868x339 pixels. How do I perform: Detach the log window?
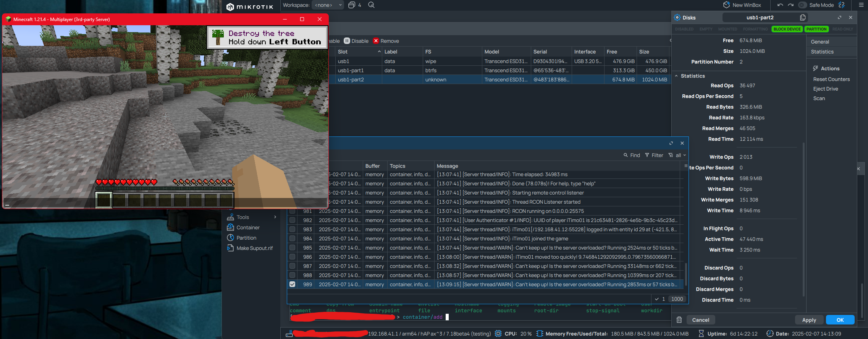coord(671,143)
